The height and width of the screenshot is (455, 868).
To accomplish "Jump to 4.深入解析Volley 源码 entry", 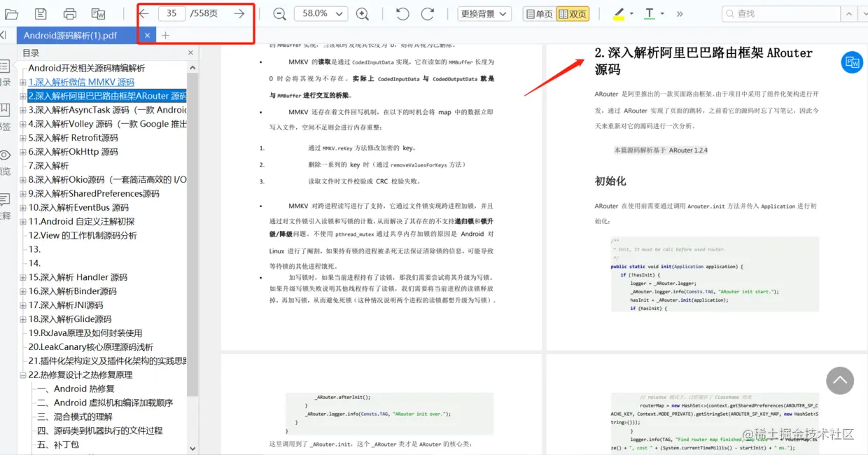I will tap(107, 124).
